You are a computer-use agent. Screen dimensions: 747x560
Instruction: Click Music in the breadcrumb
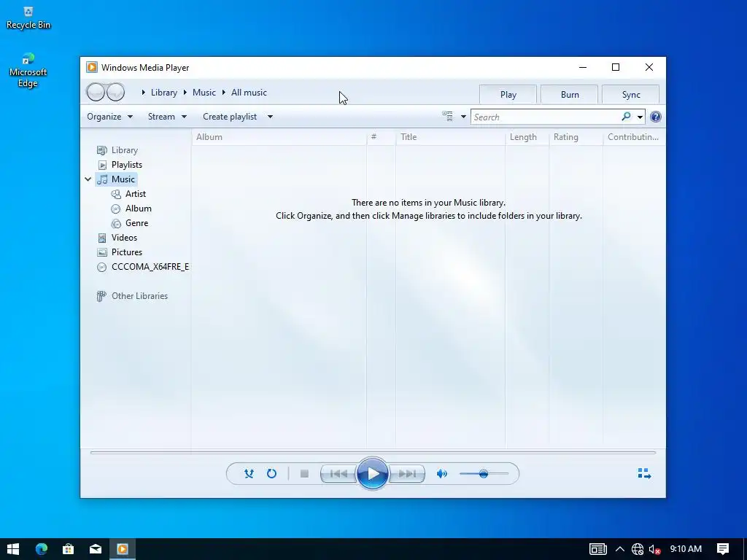[204, 93]
